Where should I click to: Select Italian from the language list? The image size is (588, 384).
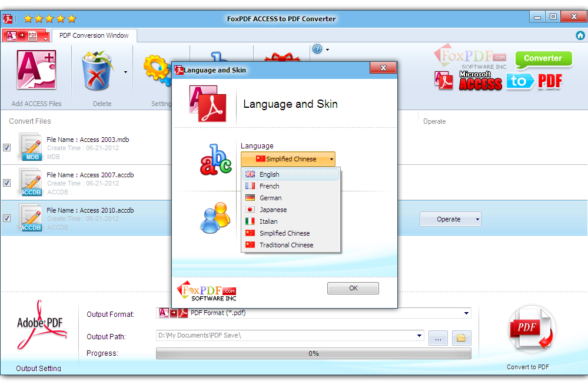point(291,221)
